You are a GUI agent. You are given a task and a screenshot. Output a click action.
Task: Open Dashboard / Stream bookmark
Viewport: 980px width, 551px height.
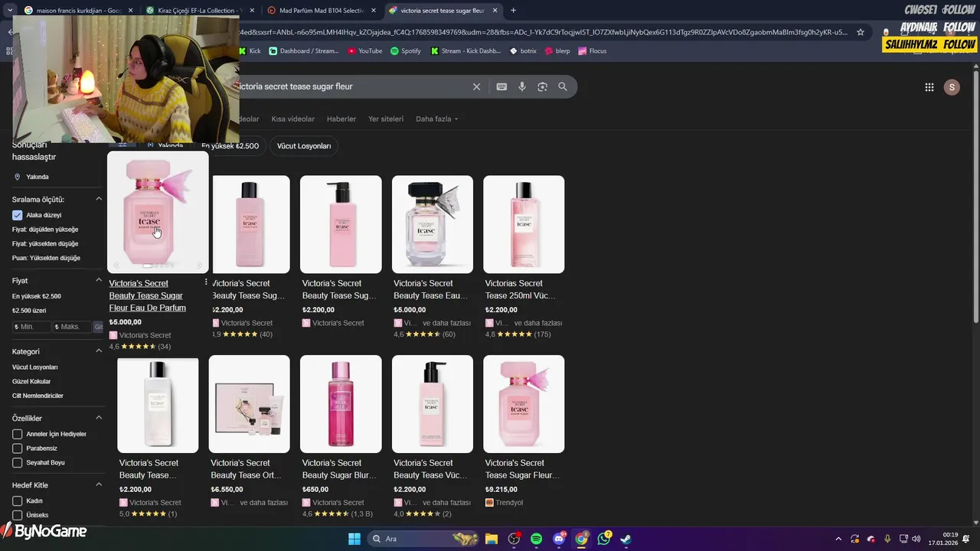304,51
